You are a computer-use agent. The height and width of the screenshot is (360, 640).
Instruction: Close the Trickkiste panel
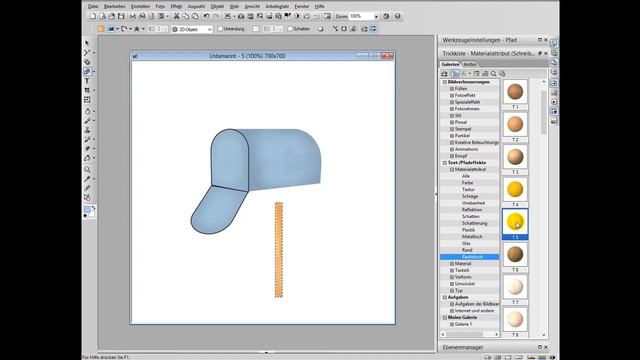click(546, 53)
